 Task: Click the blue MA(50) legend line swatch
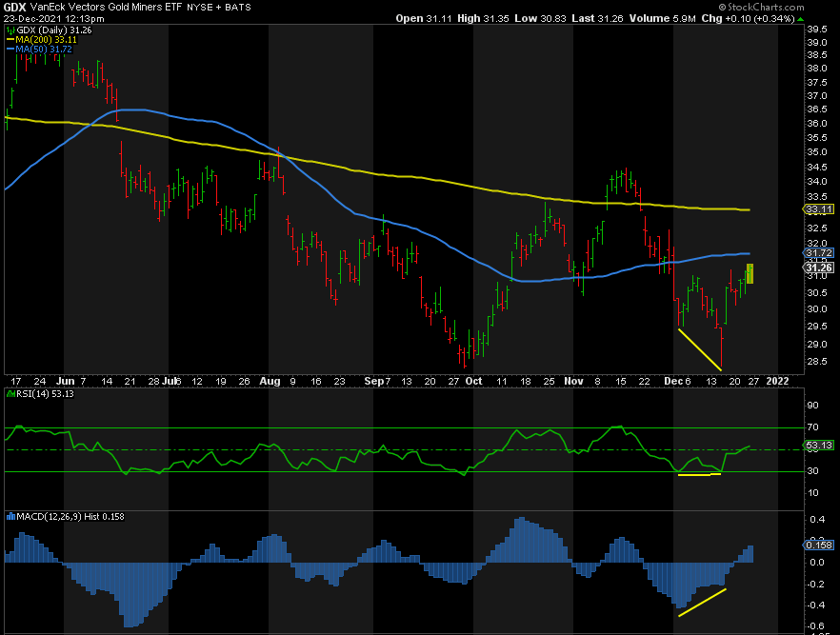pos(10,50)
